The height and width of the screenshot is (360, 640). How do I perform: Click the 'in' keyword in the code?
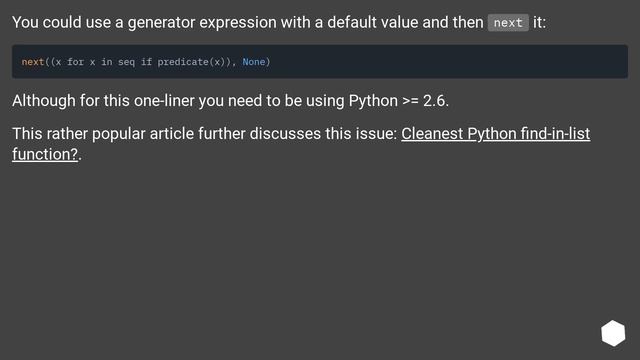107,62
